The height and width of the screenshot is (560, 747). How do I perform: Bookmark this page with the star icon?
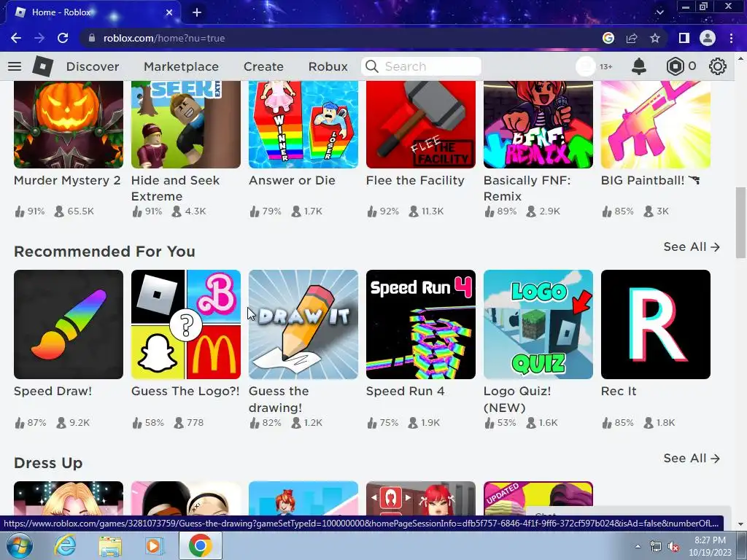[x=655, y=38]
